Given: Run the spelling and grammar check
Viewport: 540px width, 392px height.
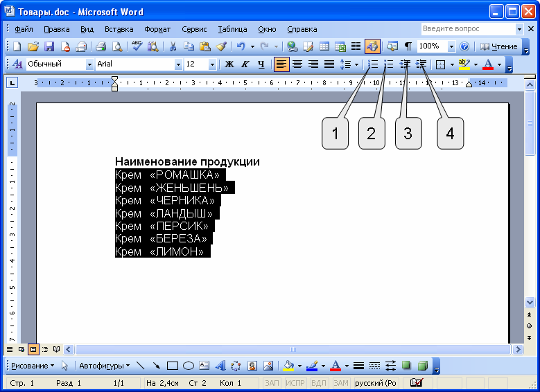Looking at the screenshot, I should [137, 46].
